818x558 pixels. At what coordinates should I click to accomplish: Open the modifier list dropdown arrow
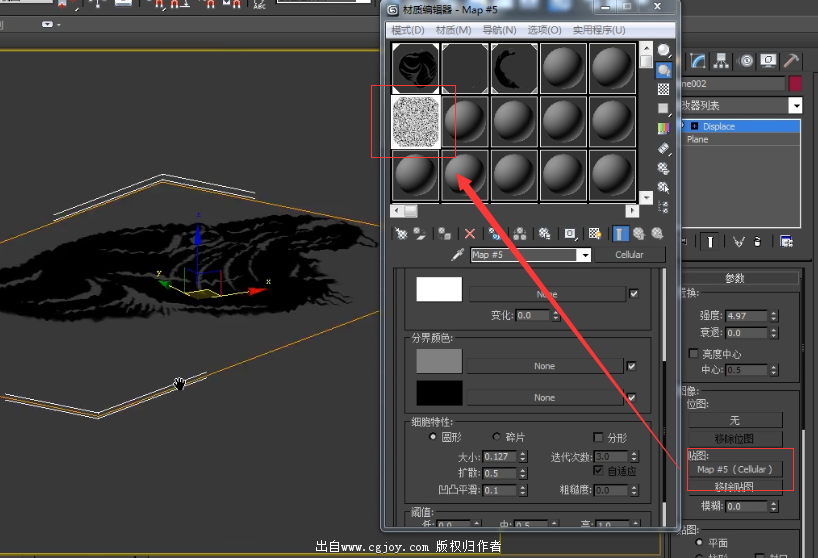(x=795, y=106)
